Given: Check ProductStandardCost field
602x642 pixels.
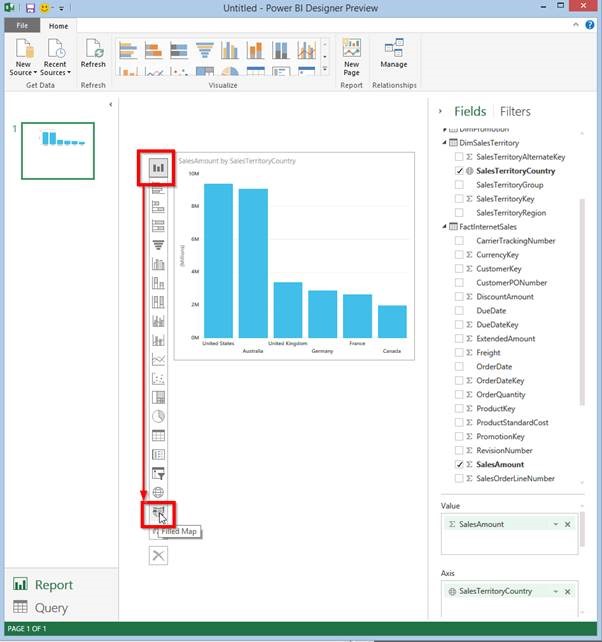Looking at the screenshot, I should coord(459,422).
